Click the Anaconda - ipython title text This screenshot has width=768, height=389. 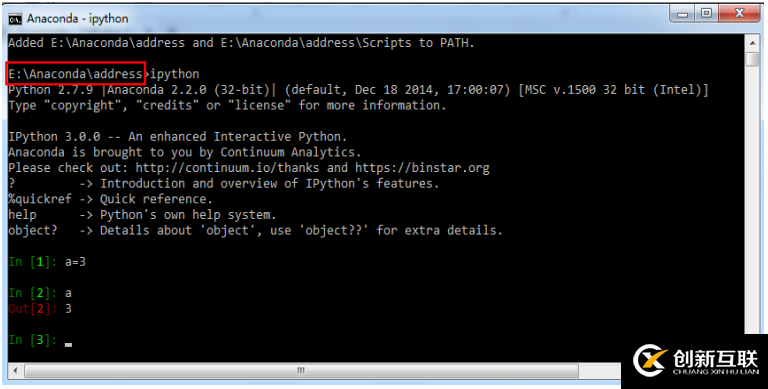pyautogui.click(x=77, y=19)
